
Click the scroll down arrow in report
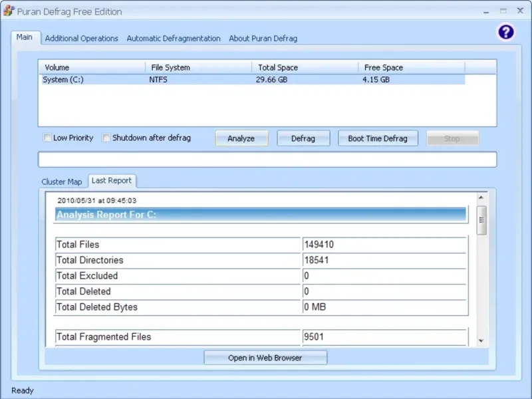click(481, 340)
